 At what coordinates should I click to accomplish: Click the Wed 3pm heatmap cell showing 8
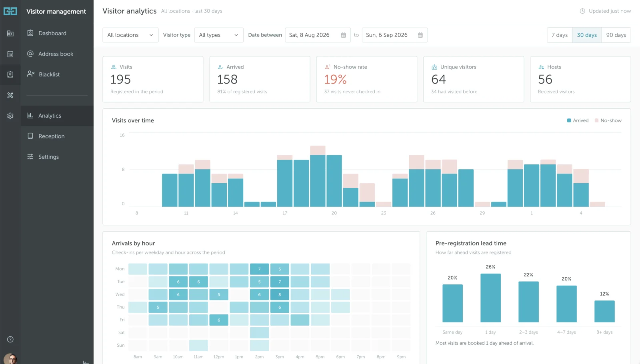coord(280,294)
